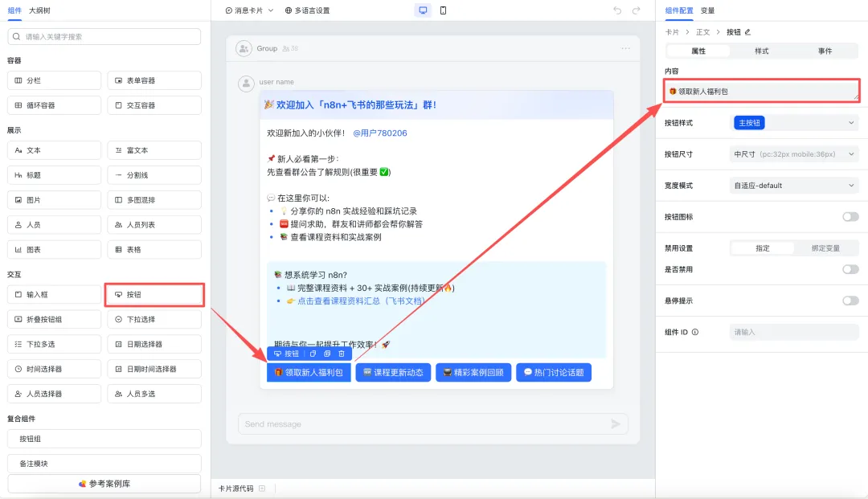868x499 pixels.
Task: Add the 图片 image component
Action: (x=55, y=200)
